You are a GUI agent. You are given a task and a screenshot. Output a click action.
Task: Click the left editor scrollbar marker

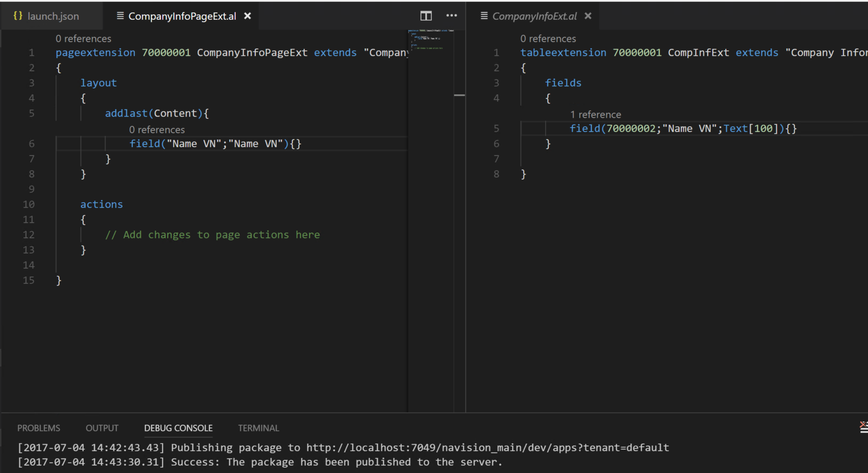tap(459, 95)
